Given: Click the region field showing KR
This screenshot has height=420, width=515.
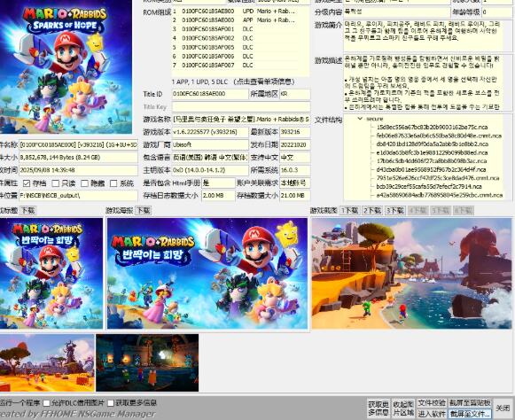Looking at the screenshot, I should tap(295, 94).
